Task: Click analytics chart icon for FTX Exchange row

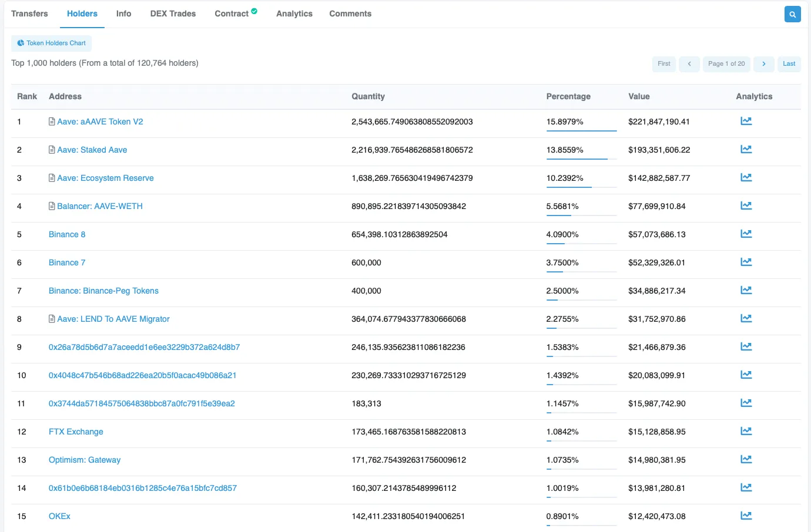Action: pyautogui.click(x=746, y=431)
